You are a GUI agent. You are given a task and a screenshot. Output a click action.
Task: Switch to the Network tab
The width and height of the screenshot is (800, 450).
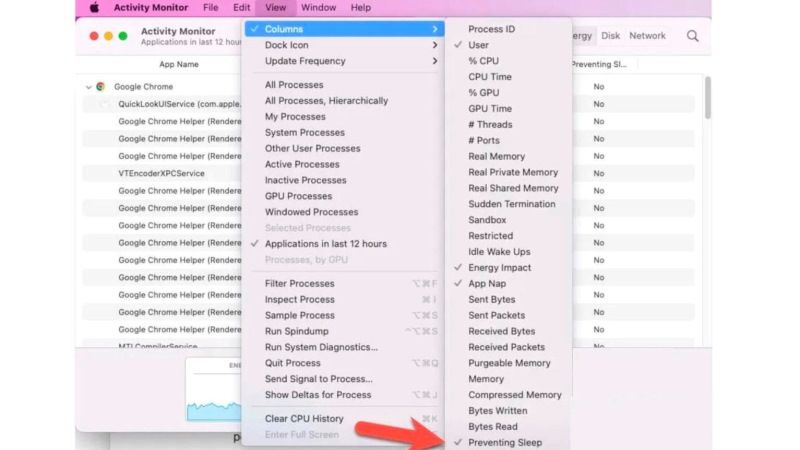click(x=647, y=36)
